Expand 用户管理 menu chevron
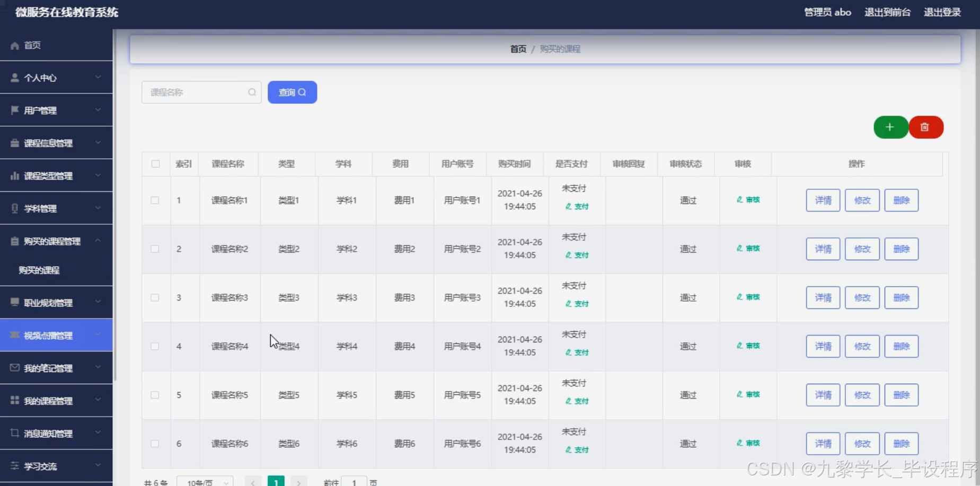The image size is (980, 486). pyautogui.click(x=98, y=110)
